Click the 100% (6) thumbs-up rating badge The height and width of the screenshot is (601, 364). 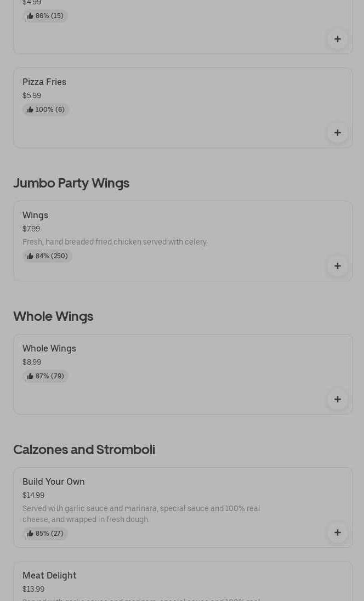(46, 110)
